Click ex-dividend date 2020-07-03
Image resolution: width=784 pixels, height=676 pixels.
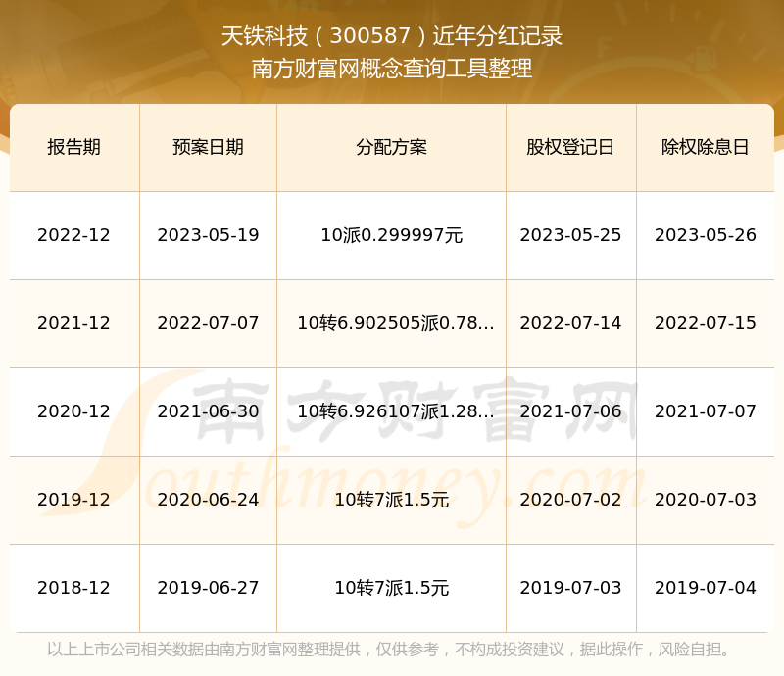(705, 499)
